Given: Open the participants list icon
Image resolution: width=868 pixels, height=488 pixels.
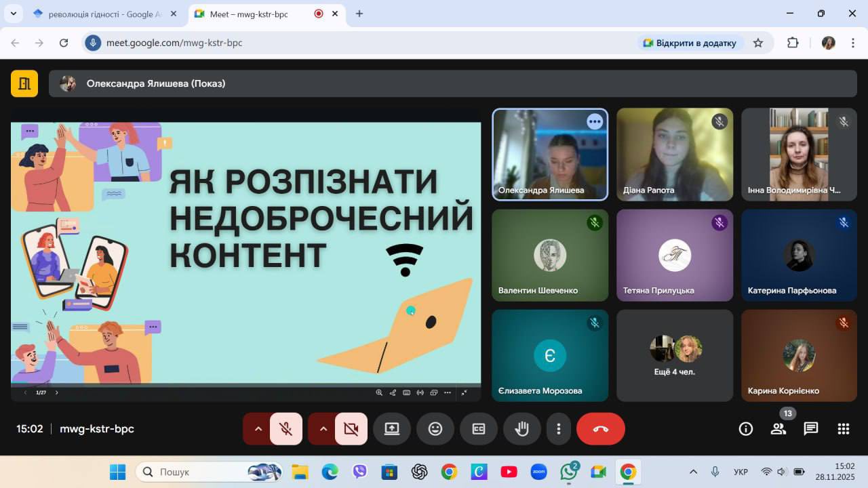Looking at the screenshot, I should click(778, 429).
